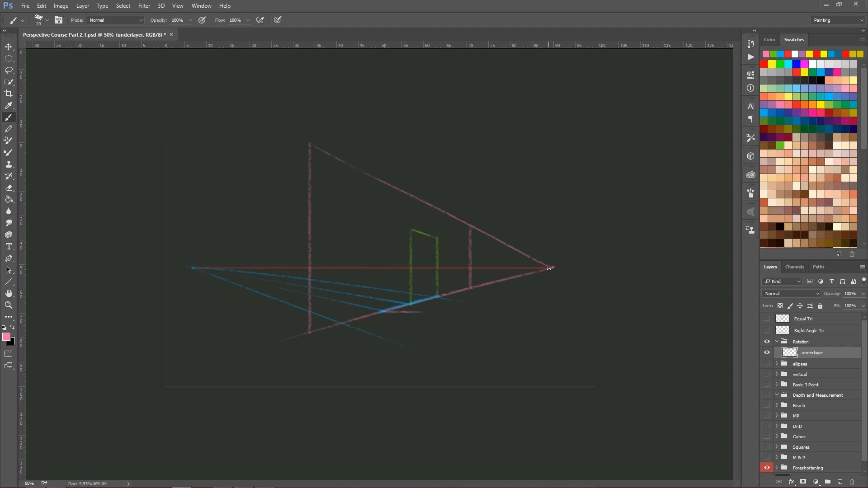
Task: Click the Channels tab in Layers panel
Action: click(795, 266)
